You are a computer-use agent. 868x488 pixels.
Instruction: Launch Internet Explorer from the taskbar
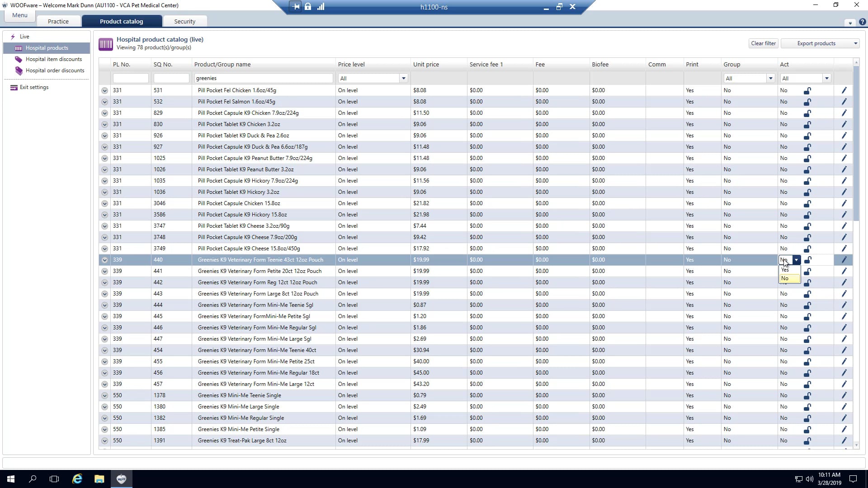[x=77, y=479]
